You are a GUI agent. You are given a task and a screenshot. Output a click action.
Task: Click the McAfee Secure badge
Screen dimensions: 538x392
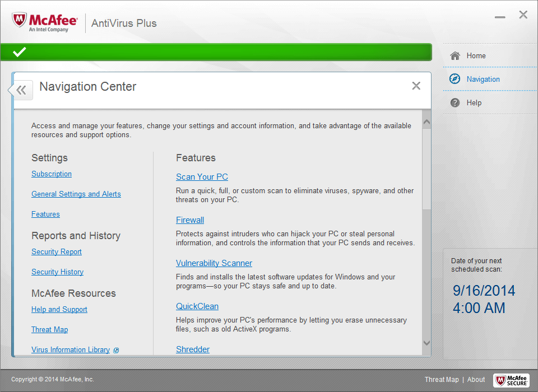tap(511, 380)
